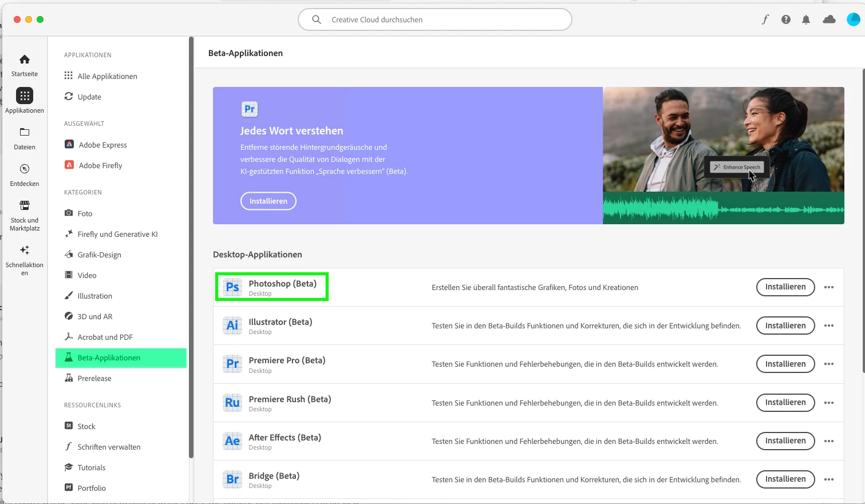Open more options for Bridge (Beta)
865x504 pixels.
pos(829,479)
